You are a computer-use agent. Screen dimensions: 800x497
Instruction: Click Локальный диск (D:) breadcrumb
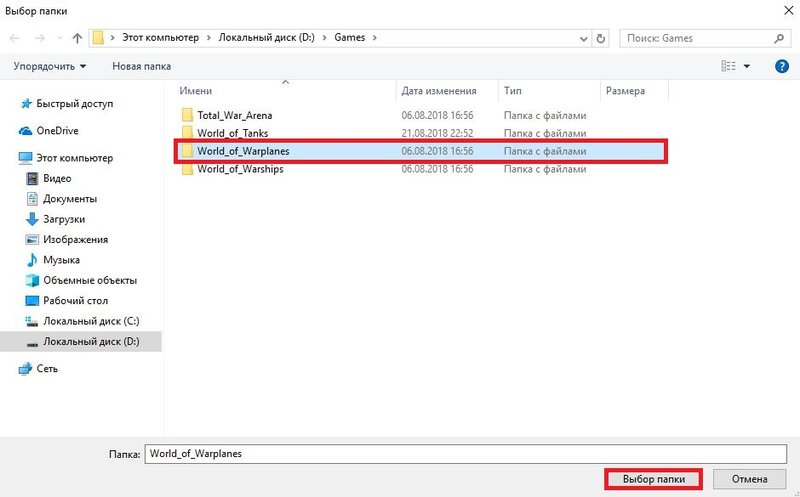click(x=266, y=38)
